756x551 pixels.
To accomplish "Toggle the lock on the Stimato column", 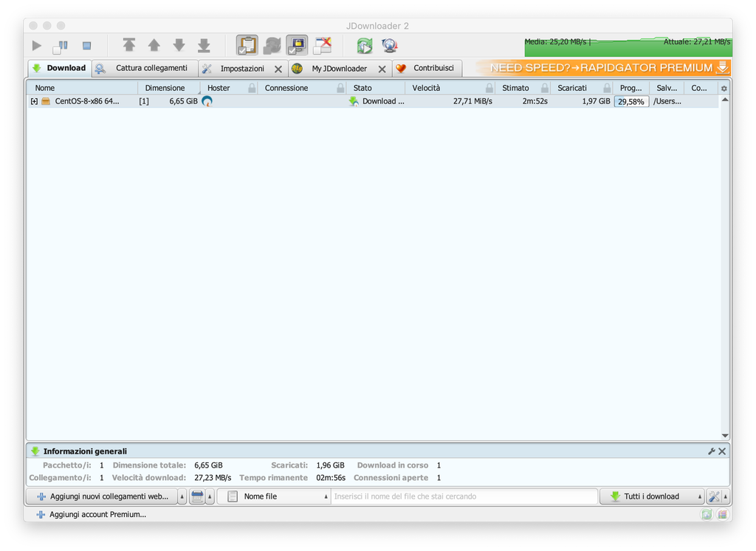I will tap(544, 88).
